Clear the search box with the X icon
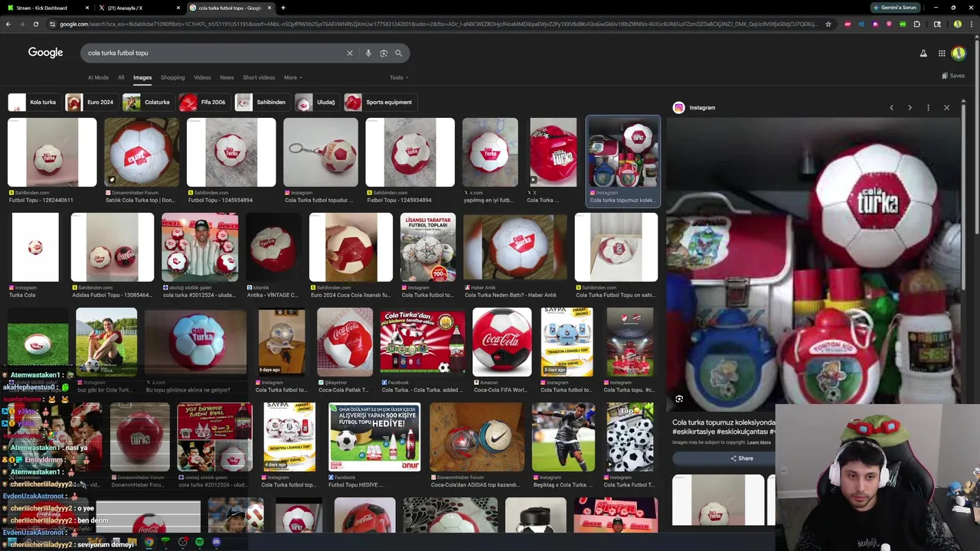980x551 pixels. click(350, 53)
